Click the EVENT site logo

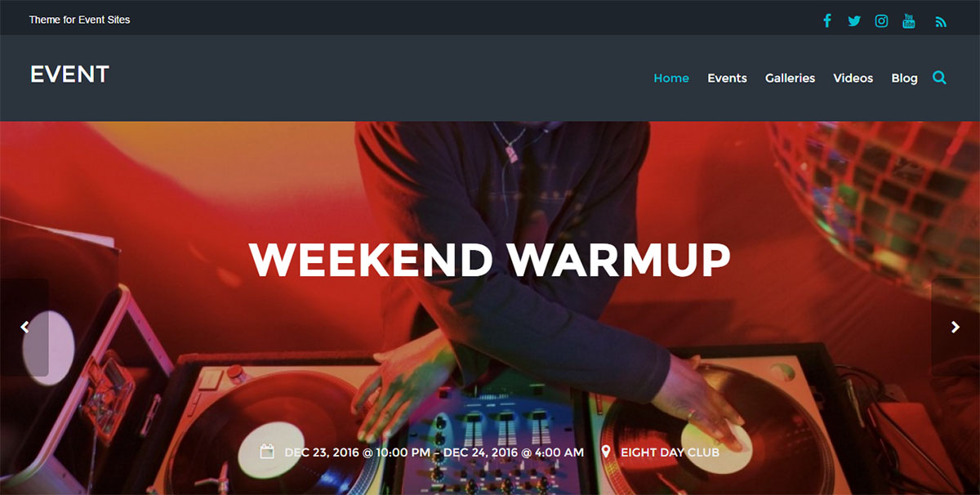(69, 74)
